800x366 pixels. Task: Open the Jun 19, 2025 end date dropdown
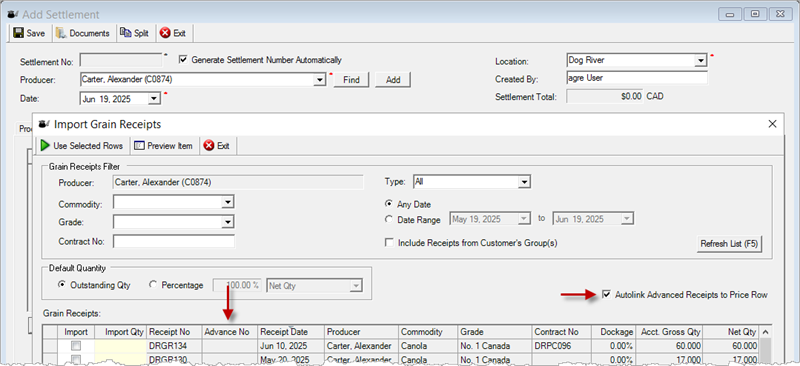[x=628, y=219]
